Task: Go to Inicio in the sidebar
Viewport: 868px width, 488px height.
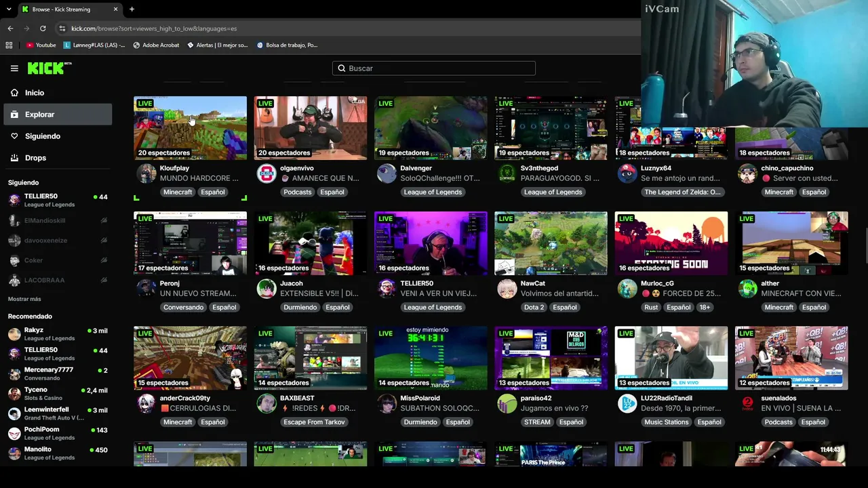Action: click(x=58, y=93)
